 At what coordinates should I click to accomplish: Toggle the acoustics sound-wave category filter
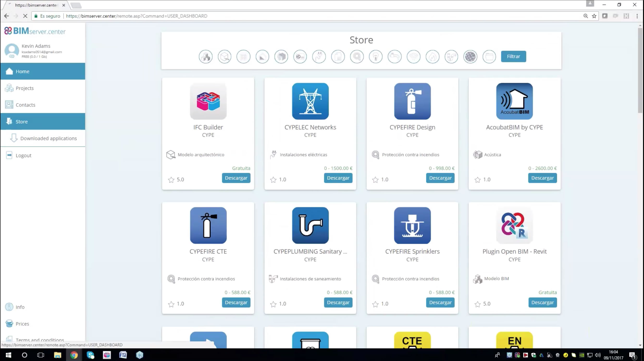[x=281, y=57]
